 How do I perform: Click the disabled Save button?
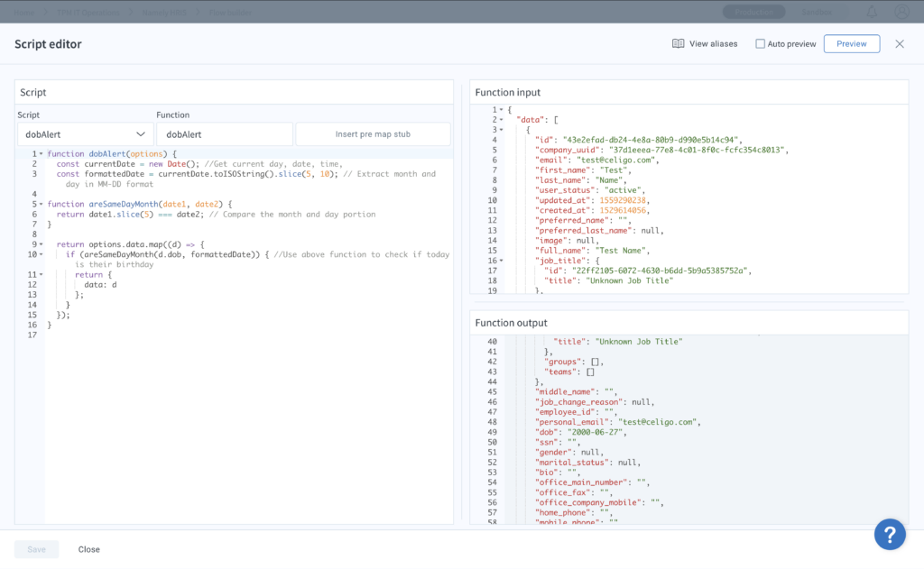pos(36,548)
